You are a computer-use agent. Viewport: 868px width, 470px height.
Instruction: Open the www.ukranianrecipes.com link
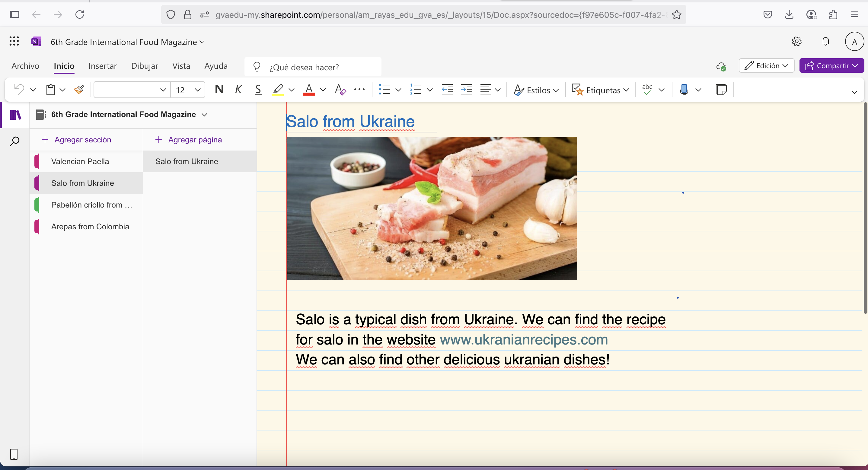coord(524,340)
